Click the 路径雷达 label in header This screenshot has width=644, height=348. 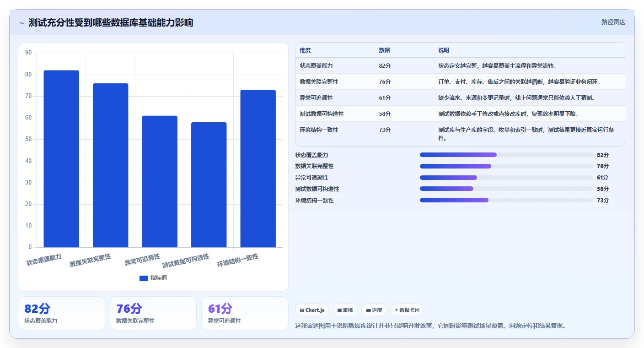coord(613,22)
